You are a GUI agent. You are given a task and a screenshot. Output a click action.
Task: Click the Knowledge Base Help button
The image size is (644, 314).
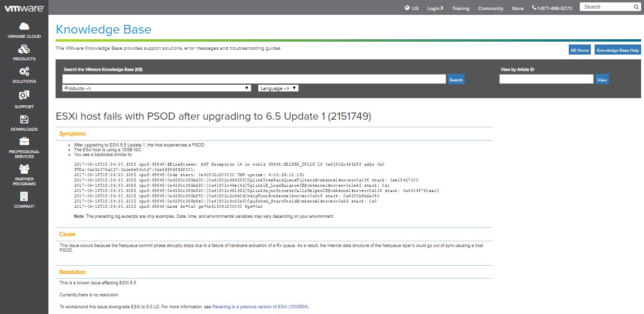[618, 50]
